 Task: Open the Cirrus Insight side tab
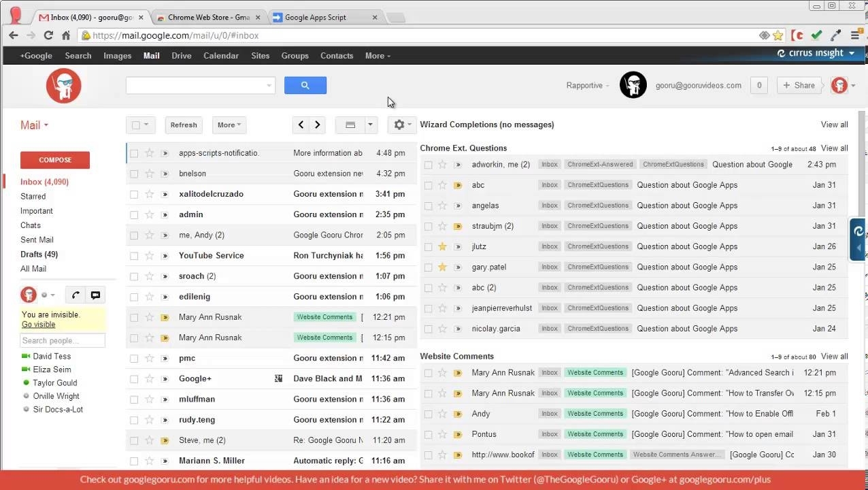coord(858,239)
